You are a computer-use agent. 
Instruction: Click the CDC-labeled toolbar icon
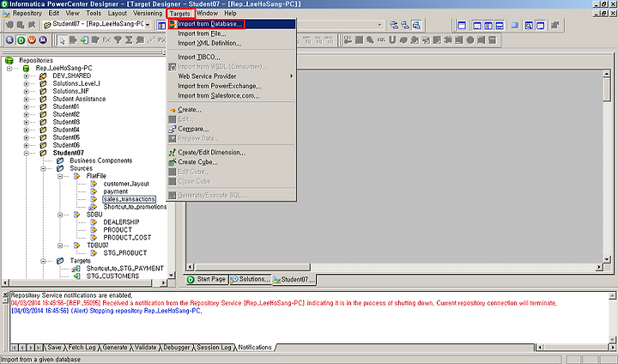[348, 40]
